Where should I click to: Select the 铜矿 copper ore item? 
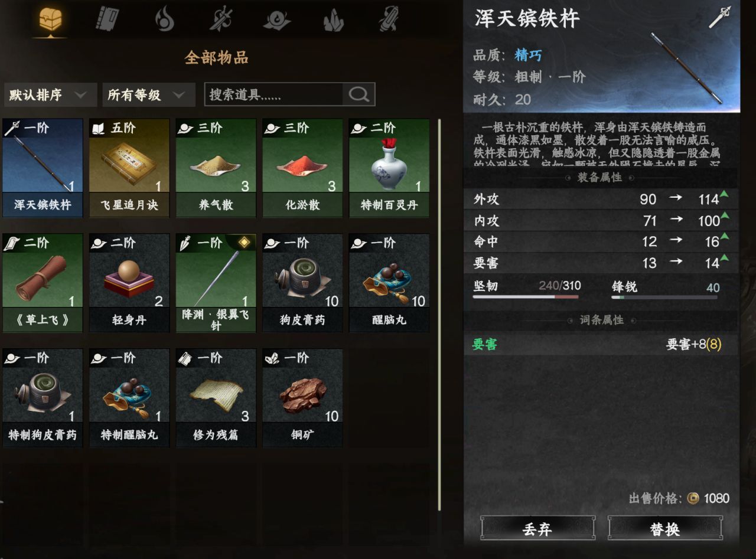[x=302, y=398]
